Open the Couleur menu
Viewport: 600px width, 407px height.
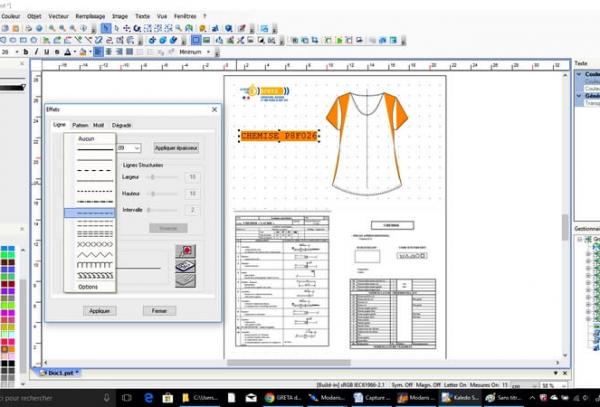pos(10,16)
